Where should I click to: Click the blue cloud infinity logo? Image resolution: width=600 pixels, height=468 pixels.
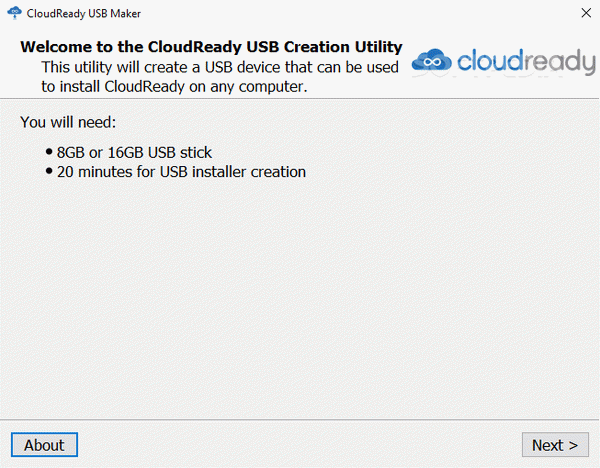point(432,60)
